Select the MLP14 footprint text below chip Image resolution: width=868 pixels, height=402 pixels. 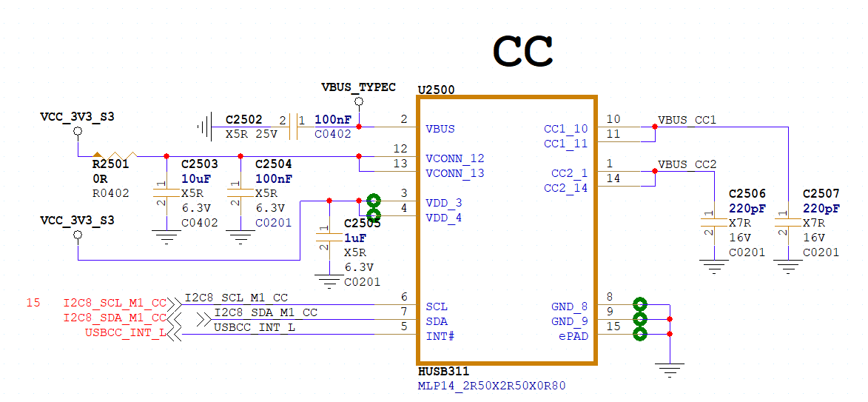491,386
